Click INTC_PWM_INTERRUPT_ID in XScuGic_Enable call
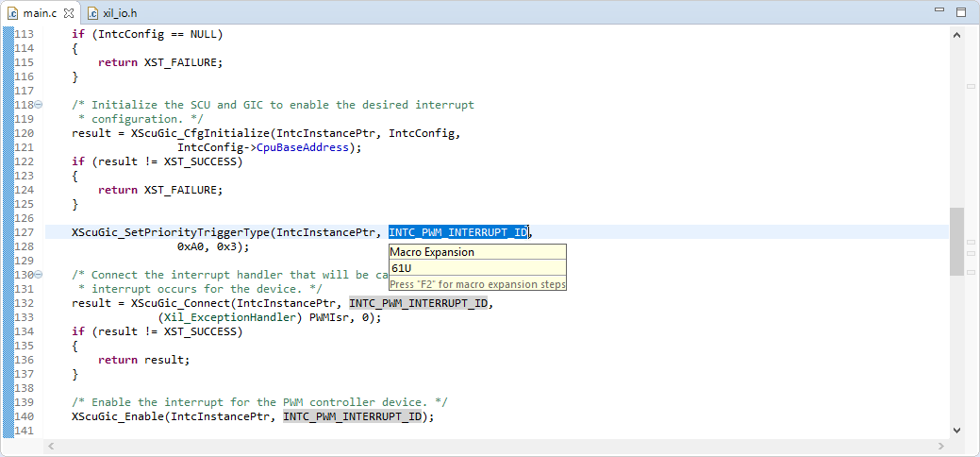The width and height of the screenshot is (980, 457). click(353, 416)
